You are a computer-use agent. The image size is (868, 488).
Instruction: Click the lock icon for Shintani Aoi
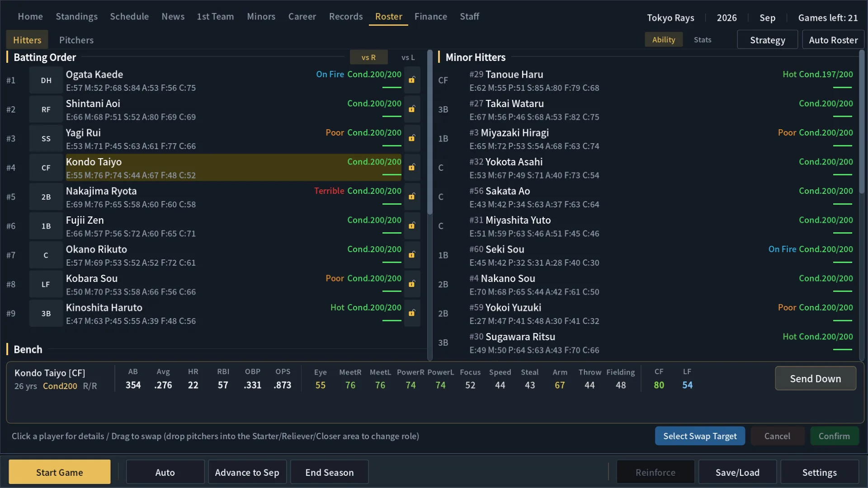click(412, 109)
